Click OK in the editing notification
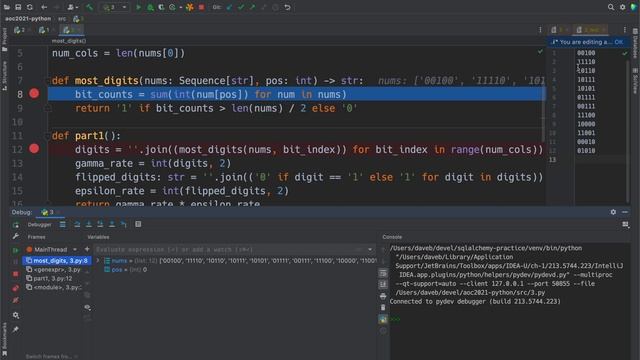This screenshot has height=360, width=640. coord(618,42)
